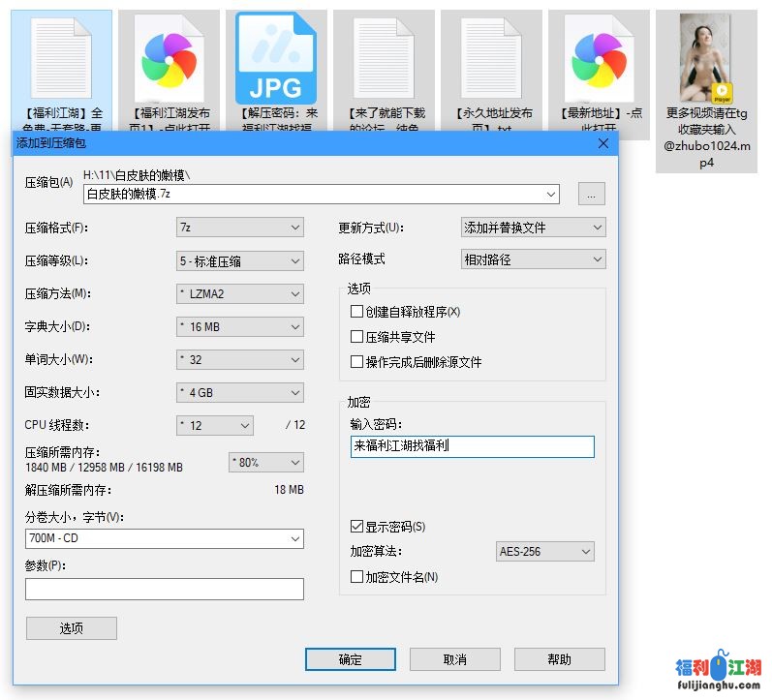Click into the 参数 input field
The image size is (772, 700).
165,589
